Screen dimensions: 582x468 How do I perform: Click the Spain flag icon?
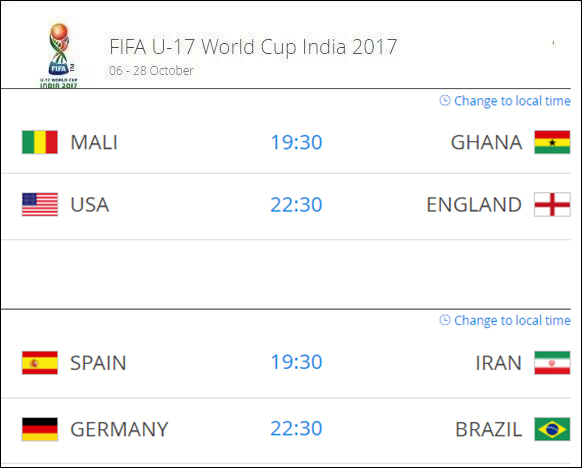click(40, 363)
